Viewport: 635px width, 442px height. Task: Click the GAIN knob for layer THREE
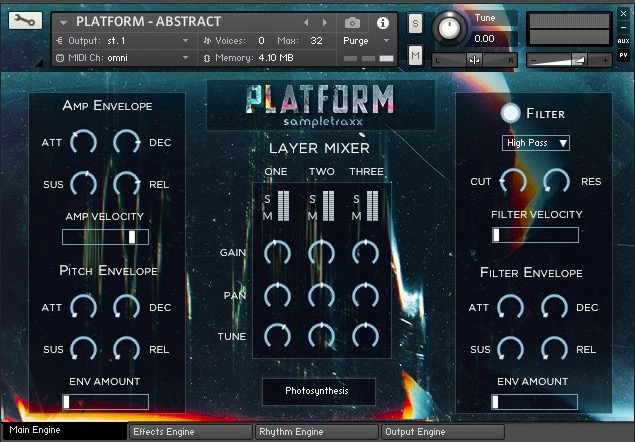pyautogui.click(x=365, y=253)
